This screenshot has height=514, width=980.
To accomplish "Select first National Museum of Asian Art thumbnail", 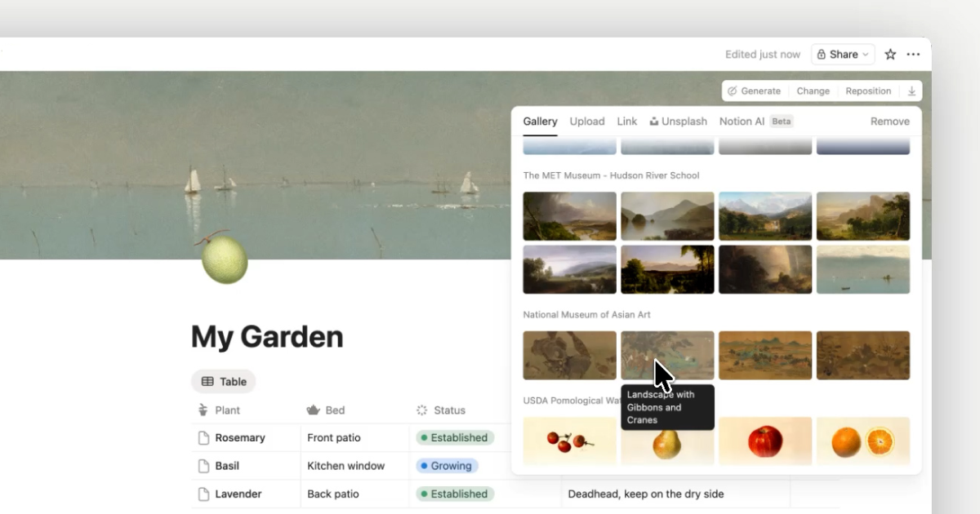I will [x=570, y=355].
